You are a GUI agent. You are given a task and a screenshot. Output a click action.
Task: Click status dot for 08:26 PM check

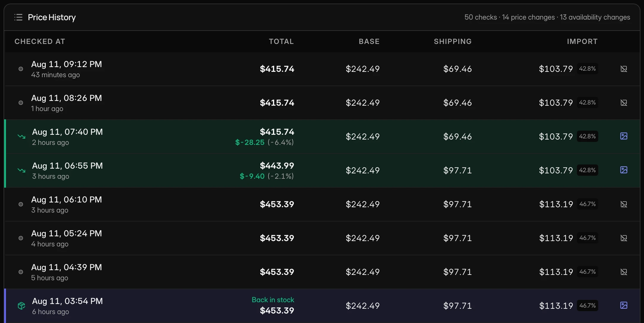tap(21, 103)
